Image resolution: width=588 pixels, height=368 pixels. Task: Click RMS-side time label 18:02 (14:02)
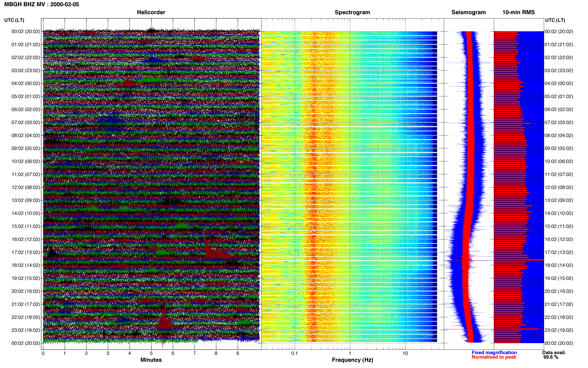[559, 265]
